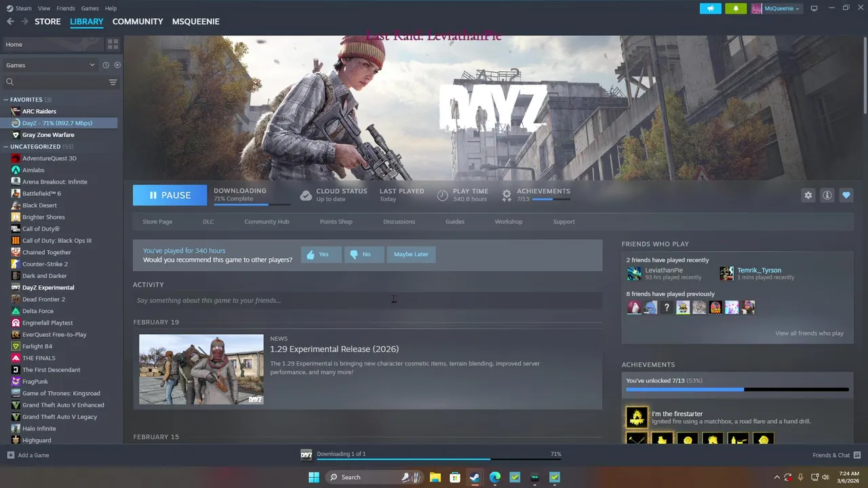Open the Games filter dropdown
This screenshot has height=488, width=868.
pos(50,65)
